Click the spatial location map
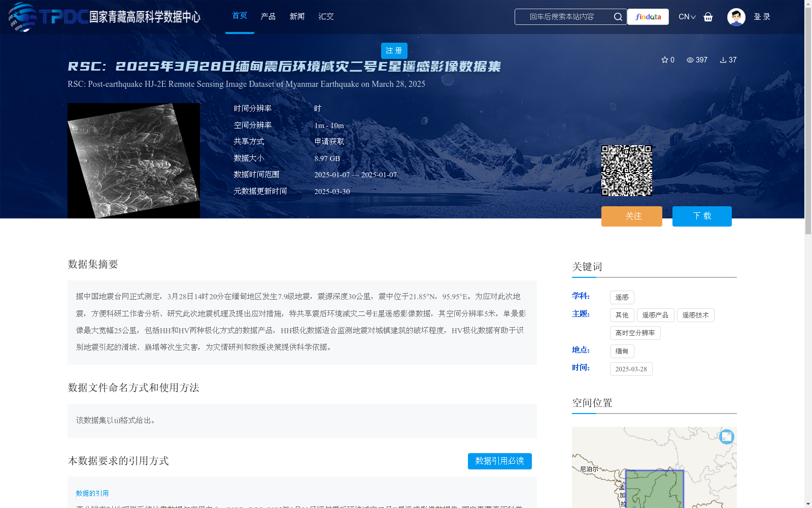Image resolution: width=812 pixels, height=508 pixels. point(654,467)
